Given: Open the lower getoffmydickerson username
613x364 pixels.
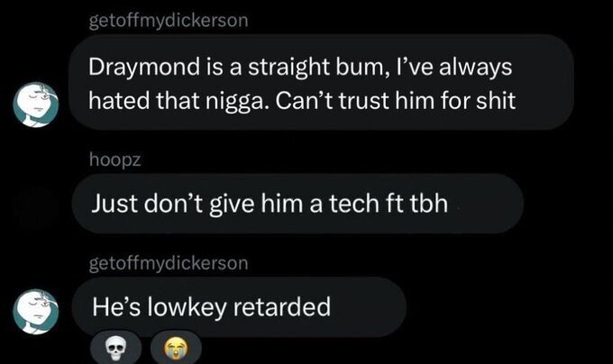Looking at the screenshot, I should click(x=169, y=263).
